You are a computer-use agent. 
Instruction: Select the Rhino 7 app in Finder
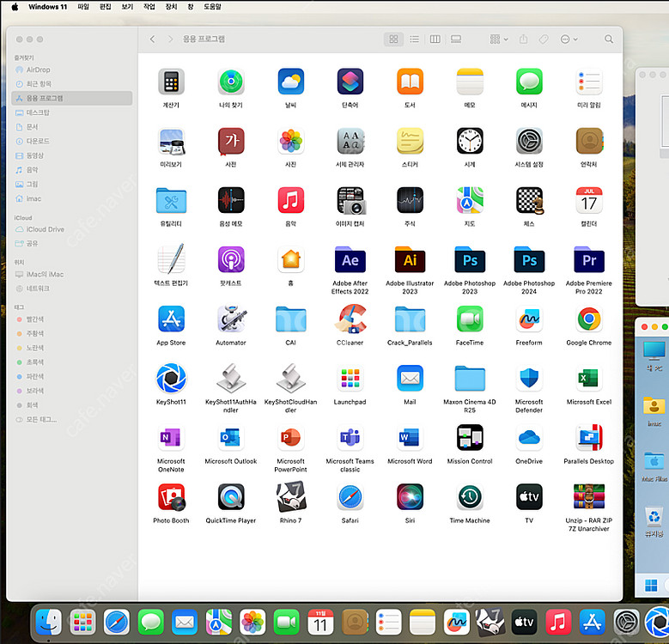(x=290, y=497)
